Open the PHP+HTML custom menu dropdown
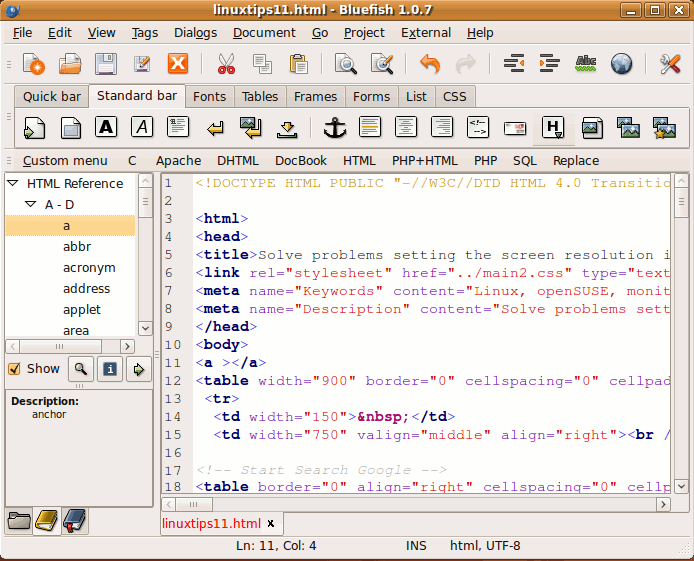694x561 pixels. point(424,161)
